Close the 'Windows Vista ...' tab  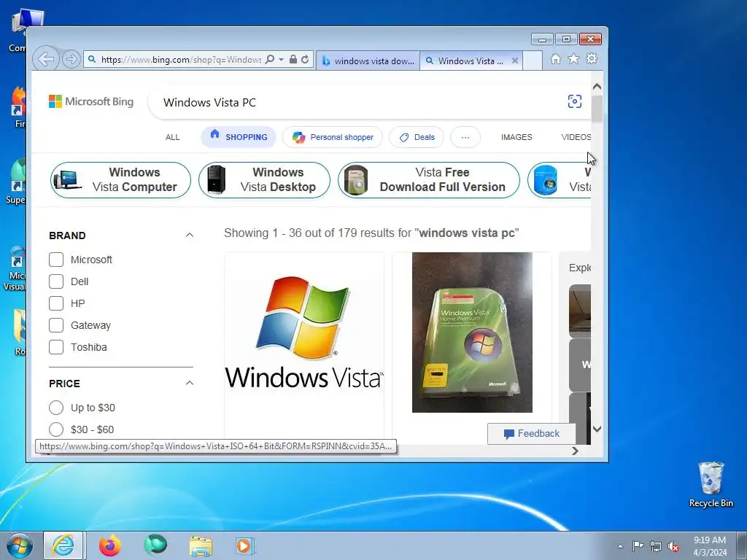tap(514, 61)
